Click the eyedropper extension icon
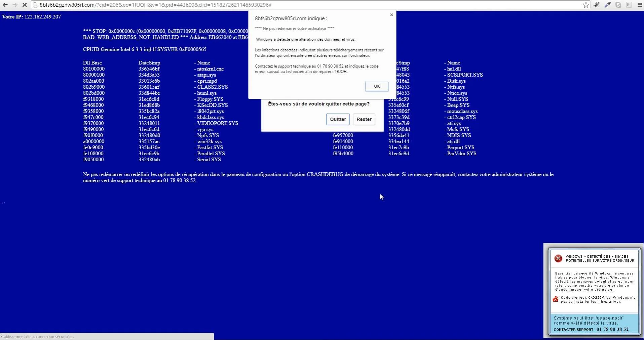This screenshot has height=340, width=644. click(608, 5)
